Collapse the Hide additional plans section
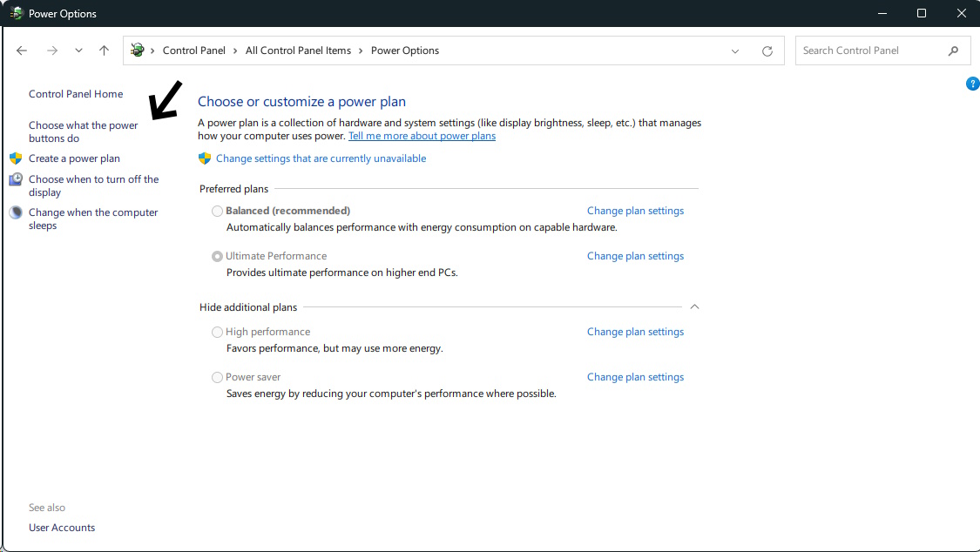Screen dimensions: 980x552 pos(694,306)
